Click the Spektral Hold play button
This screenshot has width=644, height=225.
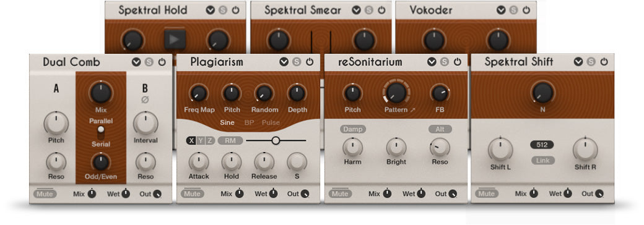point(175,39)
